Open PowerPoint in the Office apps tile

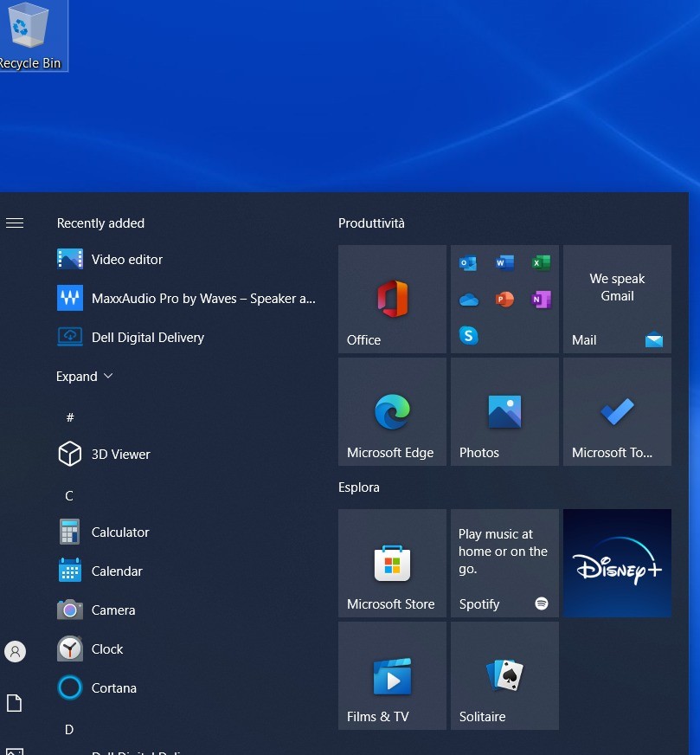(504, 300)
